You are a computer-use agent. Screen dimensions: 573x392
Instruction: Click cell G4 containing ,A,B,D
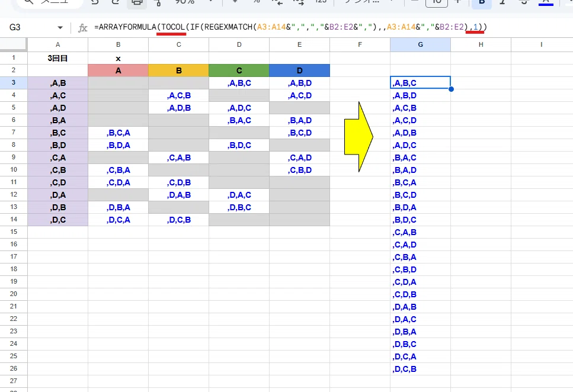(420, 95)
